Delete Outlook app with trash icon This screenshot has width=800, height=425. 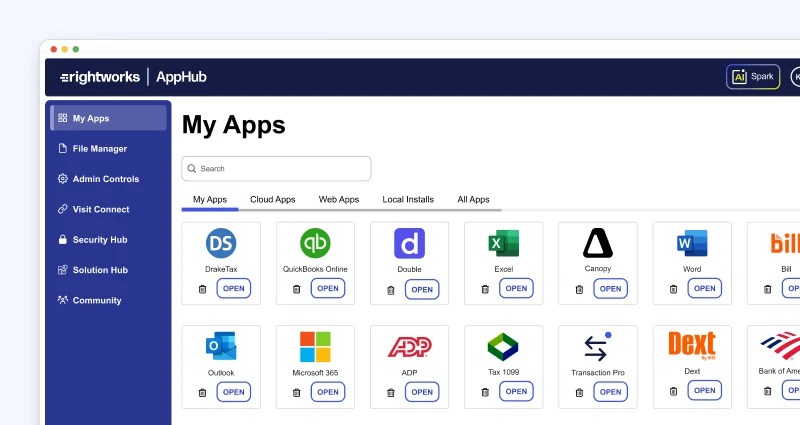203,393
